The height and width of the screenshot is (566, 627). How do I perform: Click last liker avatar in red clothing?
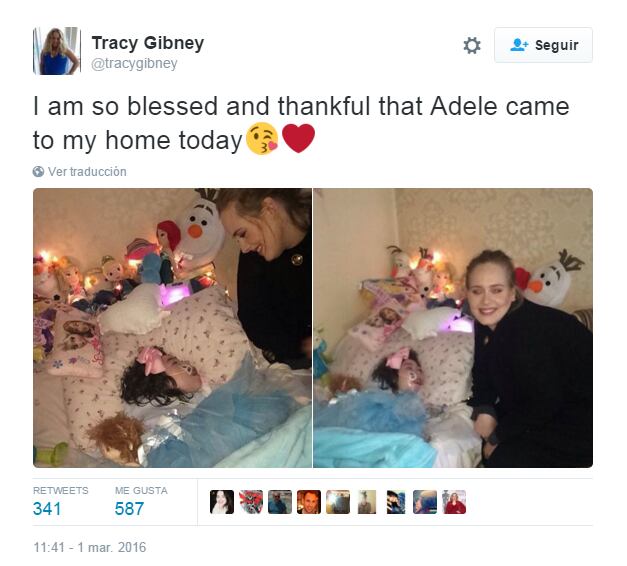click(x=454, y=502)
